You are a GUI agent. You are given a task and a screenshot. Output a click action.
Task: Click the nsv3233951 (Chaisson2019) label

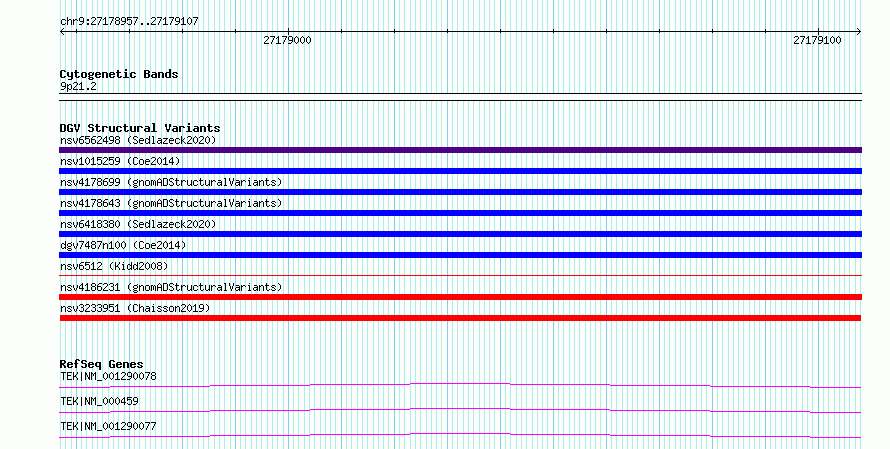[135, 308]
